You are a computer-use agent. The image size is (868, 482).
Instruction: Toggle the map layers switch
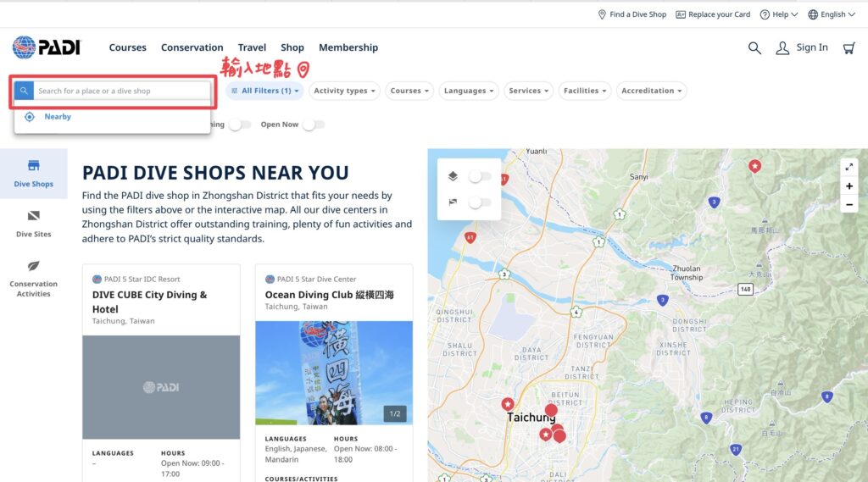coord(479,176)
